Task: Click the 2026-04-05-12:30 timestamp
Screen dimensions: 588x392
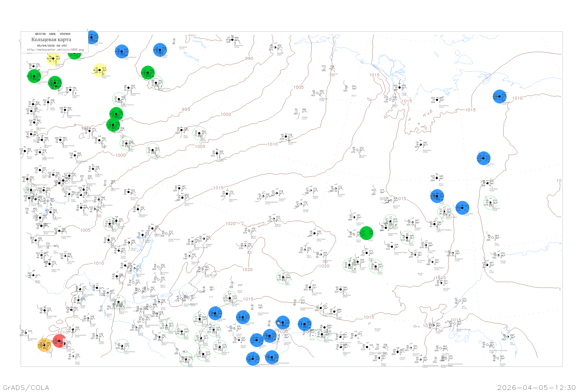Action: [536, 387]
